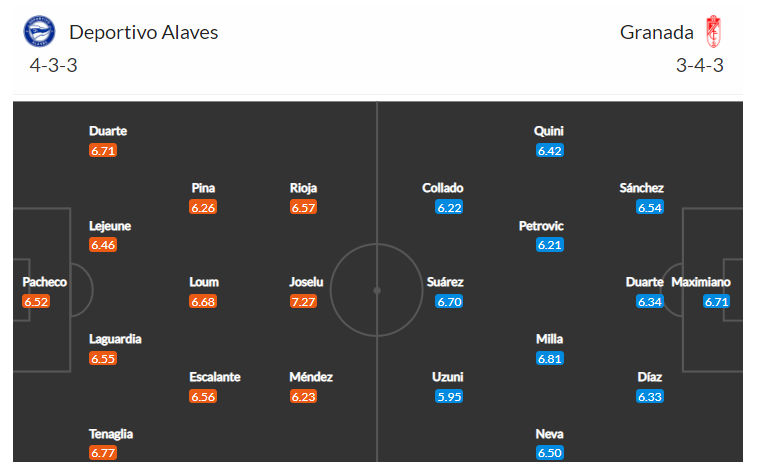Select Joselu's 7.27 rating badge
The height and width of the screenshot is (468, 763).
303,302
